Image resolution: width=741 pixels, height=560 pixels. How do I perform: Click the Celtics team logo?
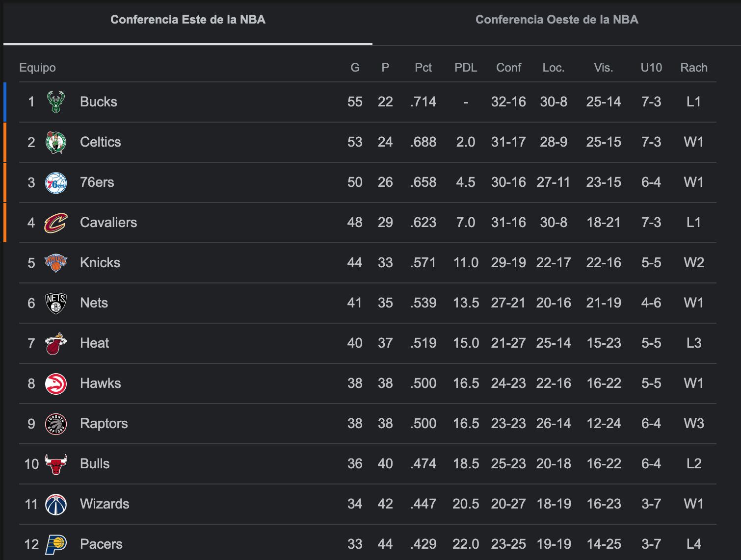[55, 142]
